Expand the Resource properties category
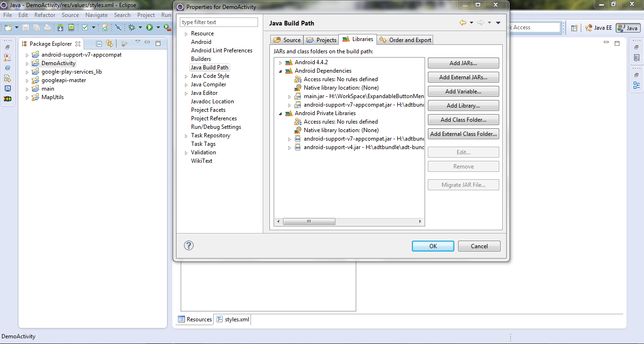This screenshot has width=644, height=344. [x=186, y=34]
